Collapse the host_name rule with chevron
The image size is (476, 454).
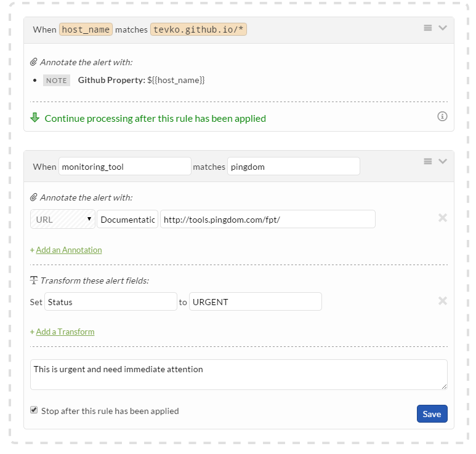tap(442, 28)
